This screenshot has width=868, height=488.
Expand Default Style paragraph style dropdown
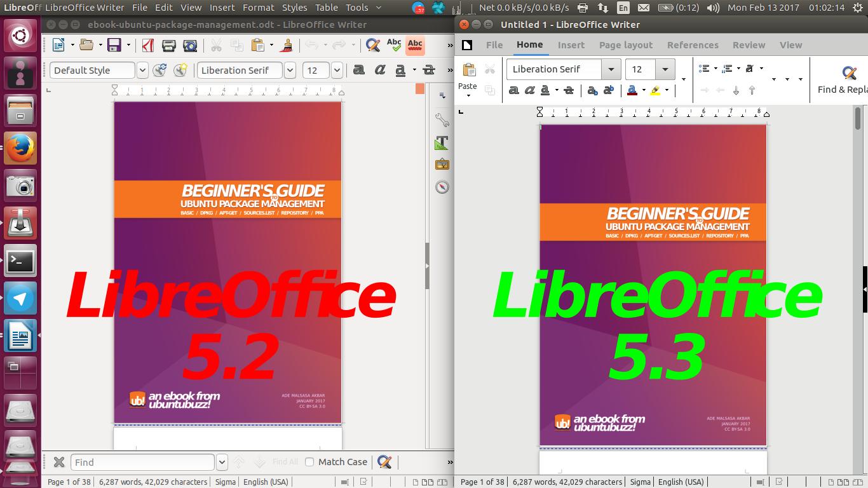142,70
